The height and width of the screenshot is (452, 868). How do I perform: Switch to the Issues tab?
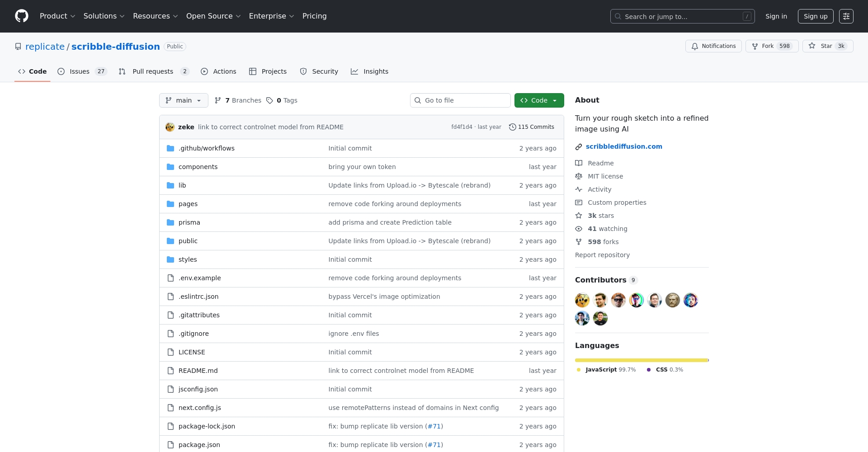[82, 71]
